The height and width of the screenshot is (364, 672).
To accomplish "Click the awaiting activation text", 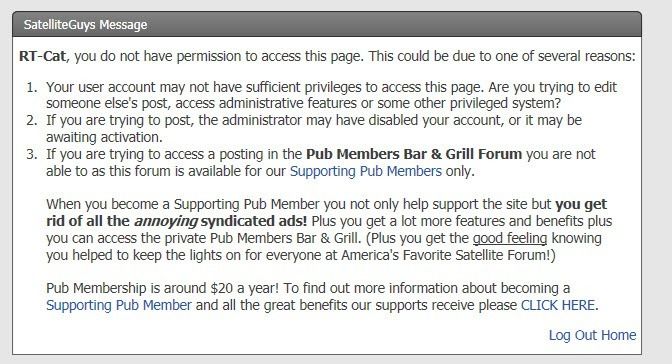I will [x=104, y=137].
